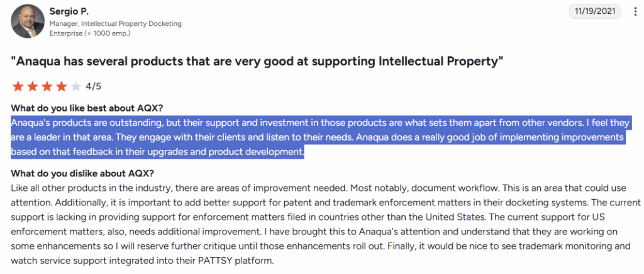Click the fourth red rating star

click(x=61, y=87)
